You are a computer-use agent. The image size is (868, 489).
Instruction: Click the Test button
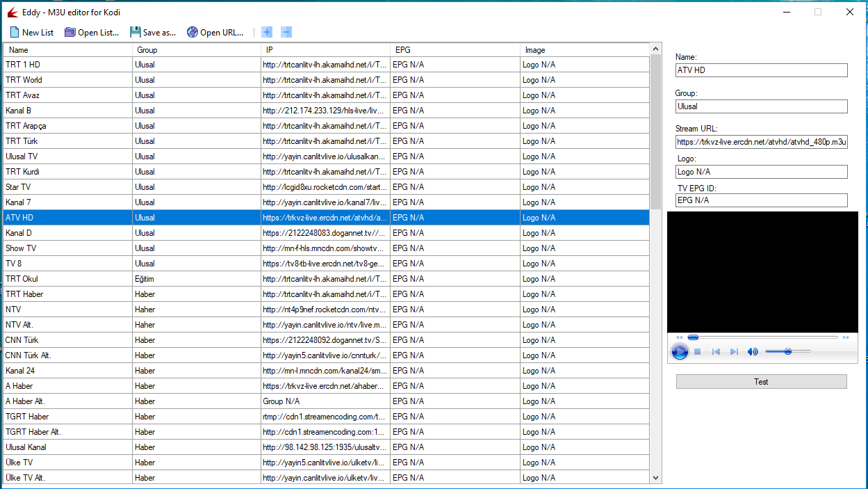[761, 382]
